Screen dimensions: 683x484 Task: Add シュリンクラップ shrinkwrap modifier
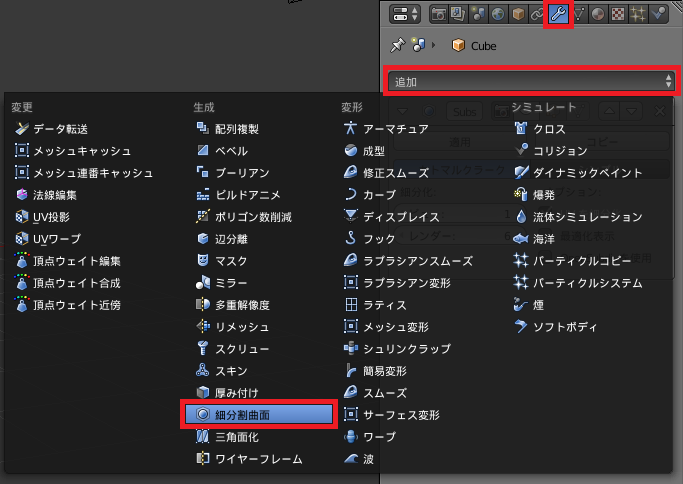coord(397,349)
